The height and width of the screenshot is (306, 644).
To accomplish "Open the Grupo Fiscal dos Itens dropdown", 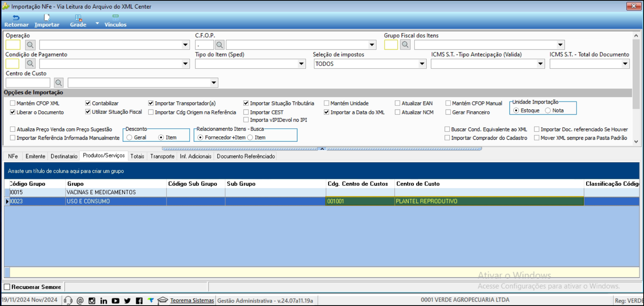I will point(560,45).
